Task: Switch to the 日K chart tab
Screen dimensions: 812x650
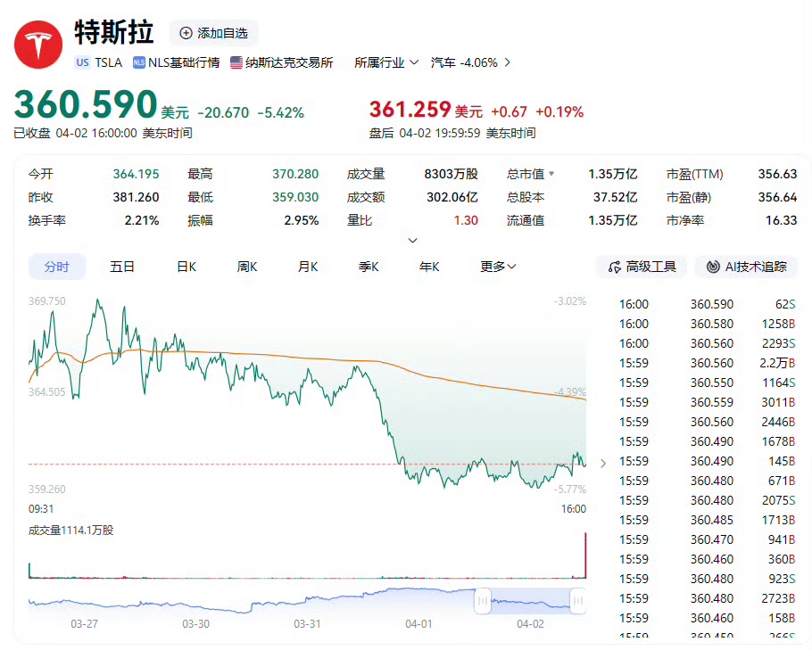Action: [x=186, y=267]
